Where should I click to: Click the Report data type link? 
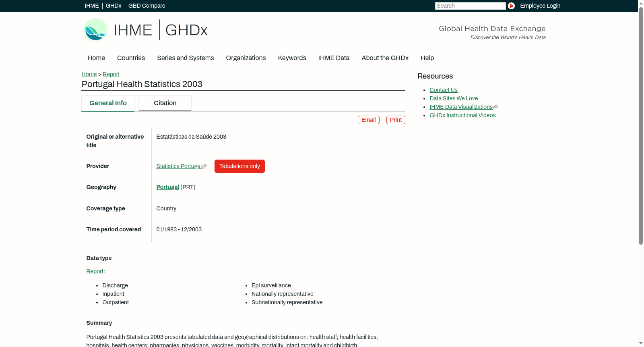click(95, 271)
